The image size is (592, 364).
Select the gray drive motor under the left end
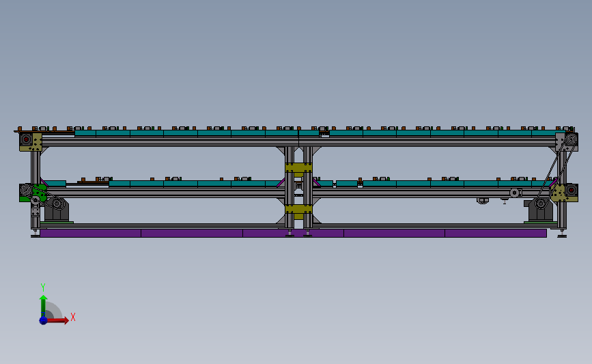pyautogui.click(x=57, y=211)
